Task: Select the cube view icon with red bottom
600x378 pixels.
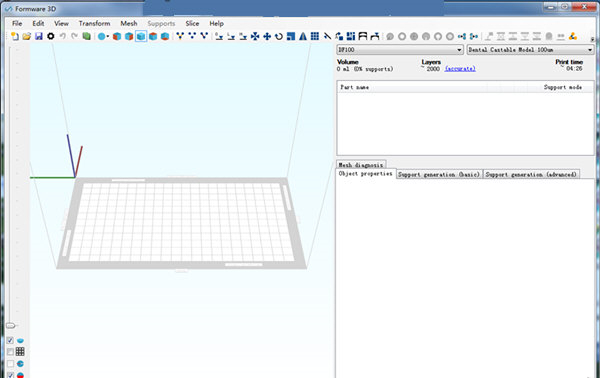Action: 165,36
